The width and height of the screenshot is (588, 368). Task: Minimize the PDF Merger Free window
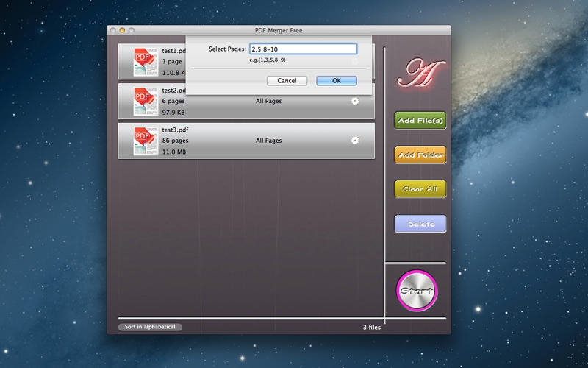tap(122, 30)
